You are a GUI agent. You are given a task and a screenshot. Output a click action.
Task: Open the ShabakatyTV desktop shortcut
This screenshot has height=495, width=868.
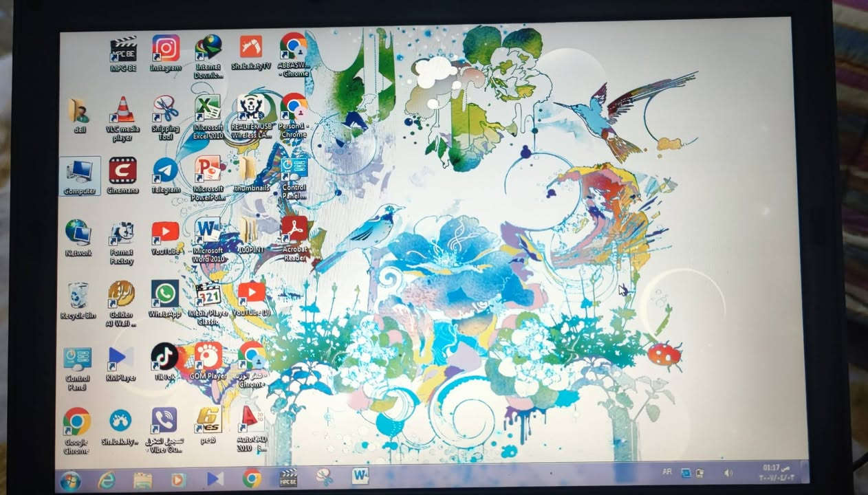click(250, 52)
